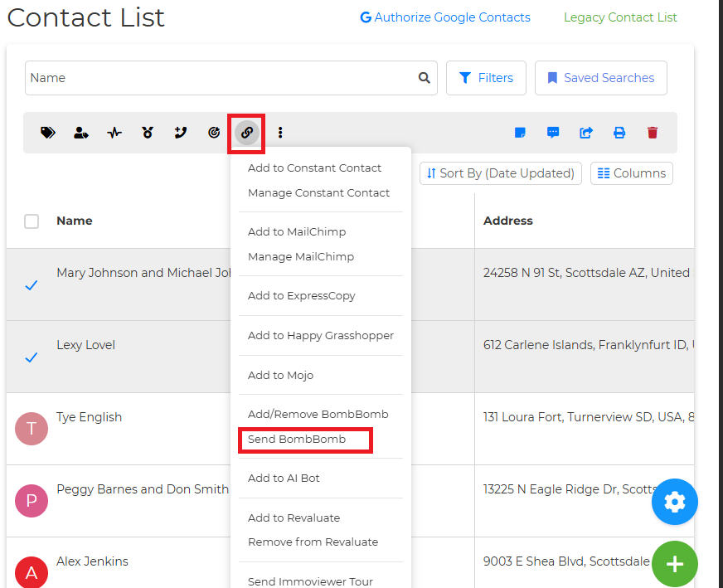Click the target goal icon
The width and height of the screenshot is (723, 588).
pos(214,133)
